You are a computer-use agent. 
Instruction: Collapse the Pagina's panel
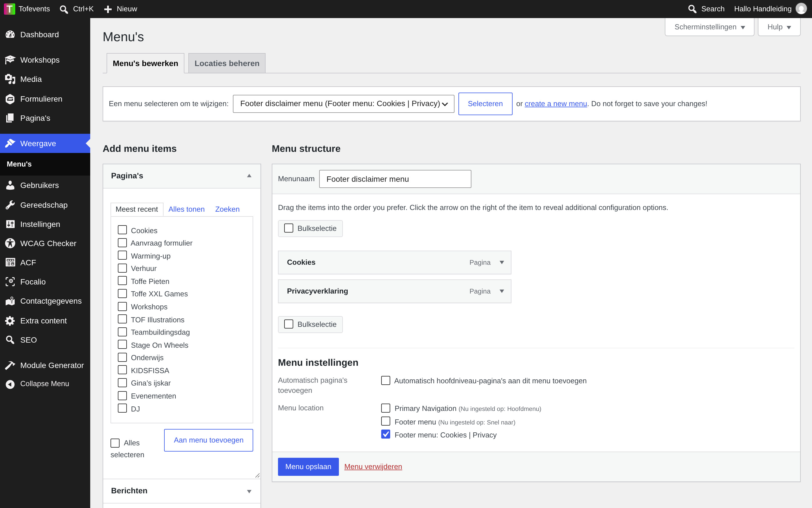tap(249, 176)
